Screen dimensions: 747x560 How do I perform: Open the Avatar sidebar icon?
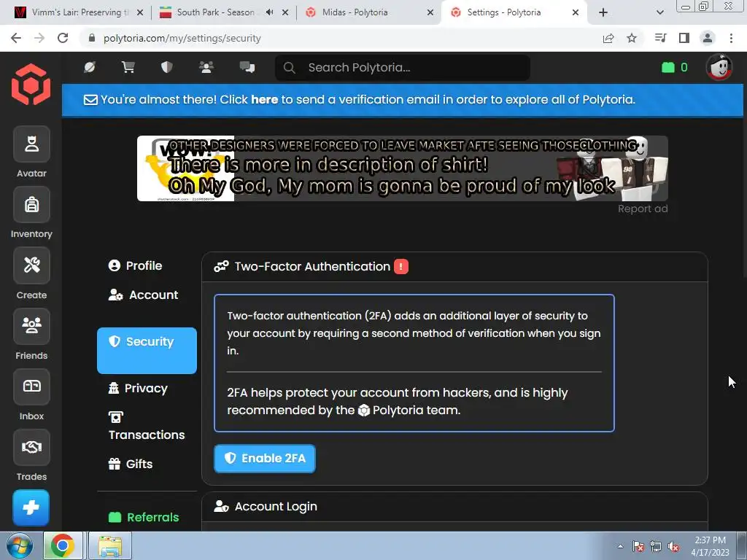pos(31,144)
